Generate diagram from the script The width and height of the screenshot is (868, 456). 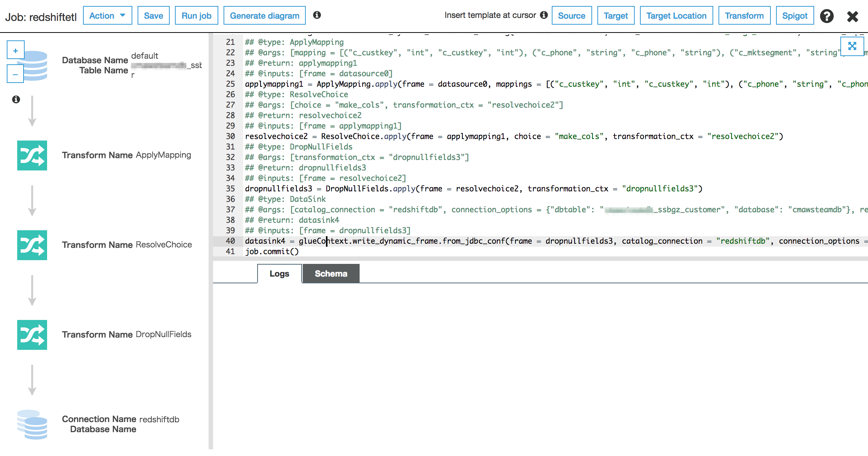(x=265, y=15)
